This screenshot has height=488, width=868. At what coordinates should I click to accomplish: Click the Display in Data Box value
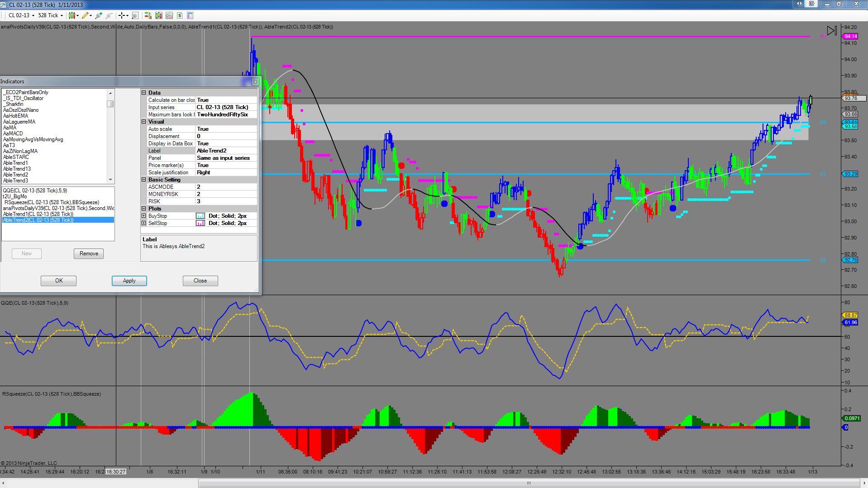coord(226,144)
